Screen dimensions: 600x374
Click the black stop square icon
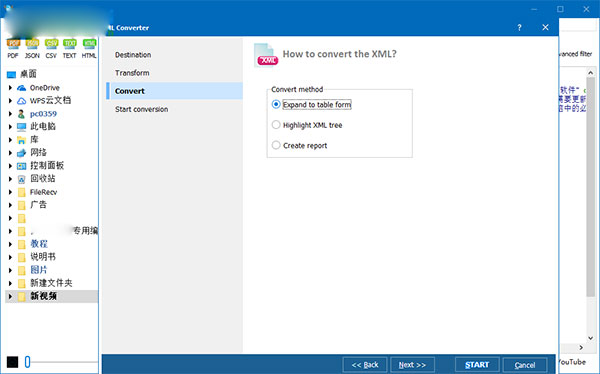coord(12,362)
